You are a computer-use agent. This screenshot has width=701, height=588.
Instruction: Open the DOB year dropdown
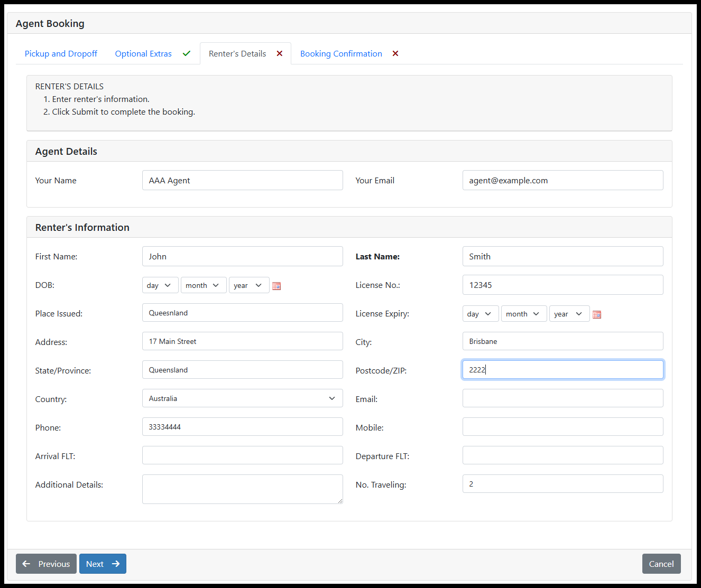249,285
